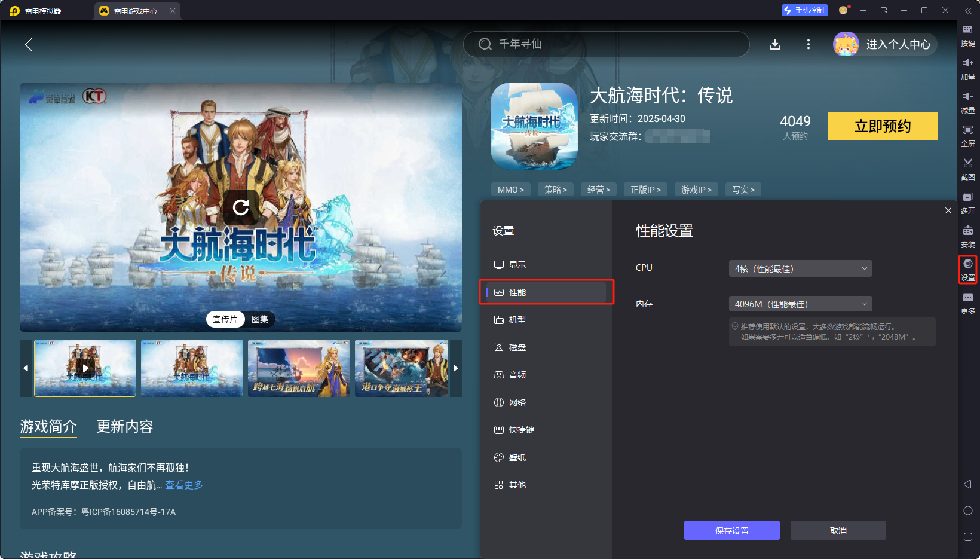
Task: Switch to 宣传片 trailer view
Action: (225, 319)
